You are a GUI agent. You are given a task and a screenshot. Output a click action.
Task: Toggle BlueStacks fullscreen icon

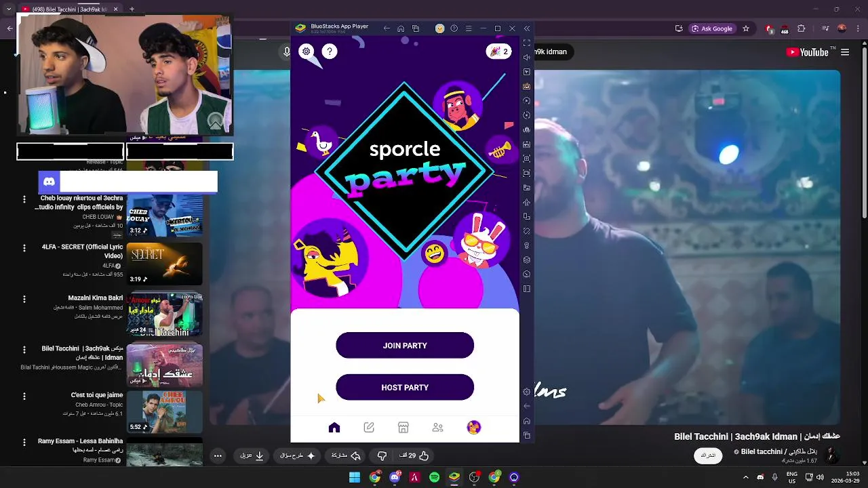[527, 43]
